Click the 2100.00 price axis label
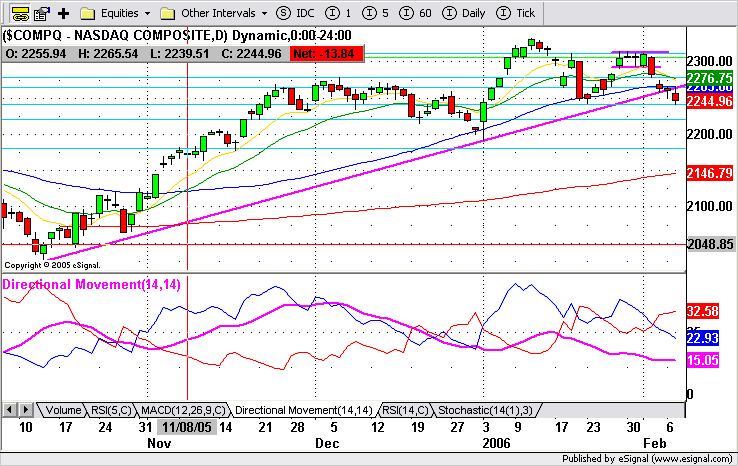 pyautogui.click(x=710, y=206)
